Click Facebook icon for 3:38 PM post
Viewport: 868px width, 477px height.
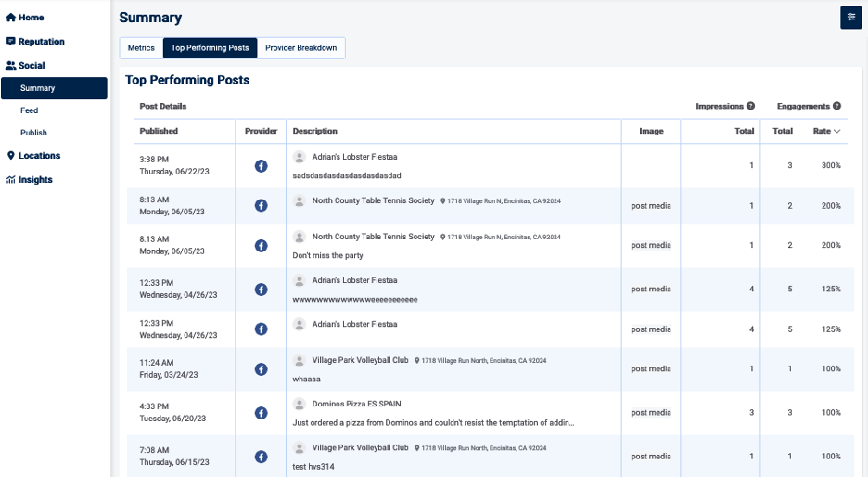click(262, 165)
